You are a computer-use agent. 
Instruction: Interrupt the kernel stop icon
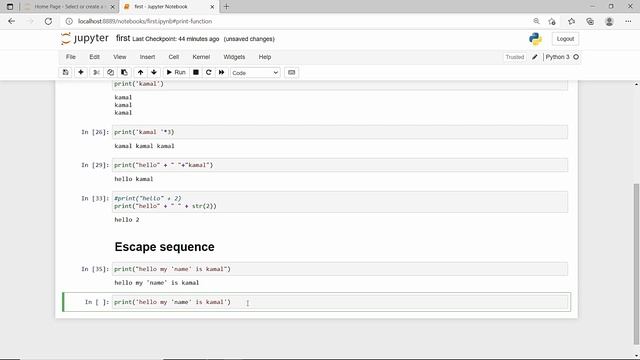pos(196,72)
